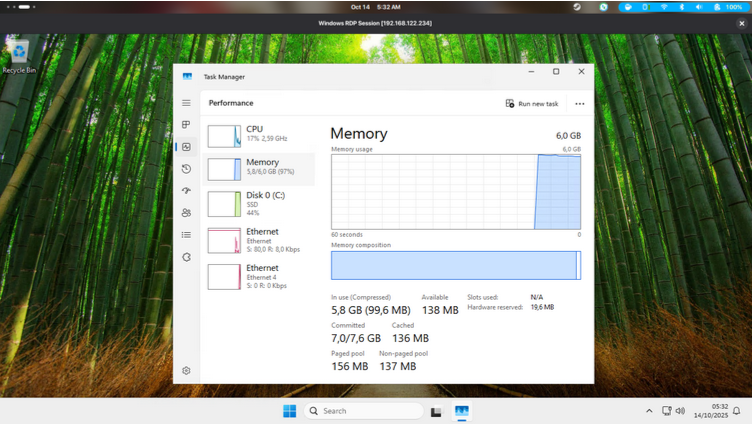Go to Startup apps sidebar icon
Screen dimensions: 754x424
[186, 191]
